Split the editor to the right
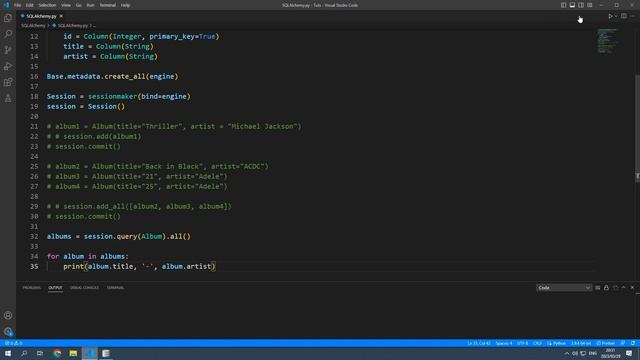 (624, 16)
